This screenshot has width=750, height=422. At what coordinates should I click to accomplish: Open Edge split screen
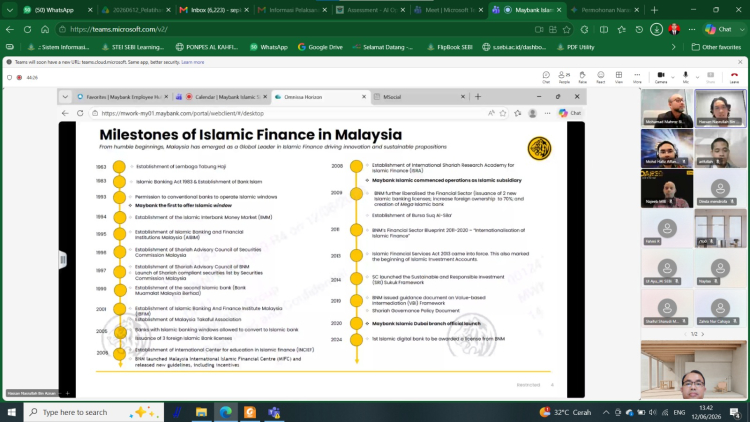[x=604, y=29]
